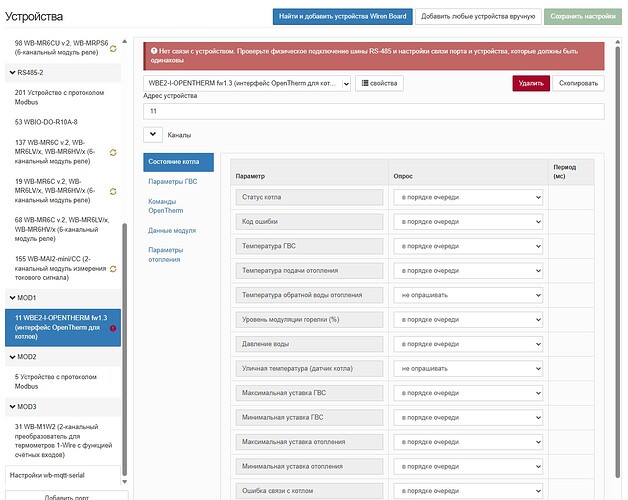Open polling dropdown for Уличная температура
628x500 pixels.
[x=468, y=368]
